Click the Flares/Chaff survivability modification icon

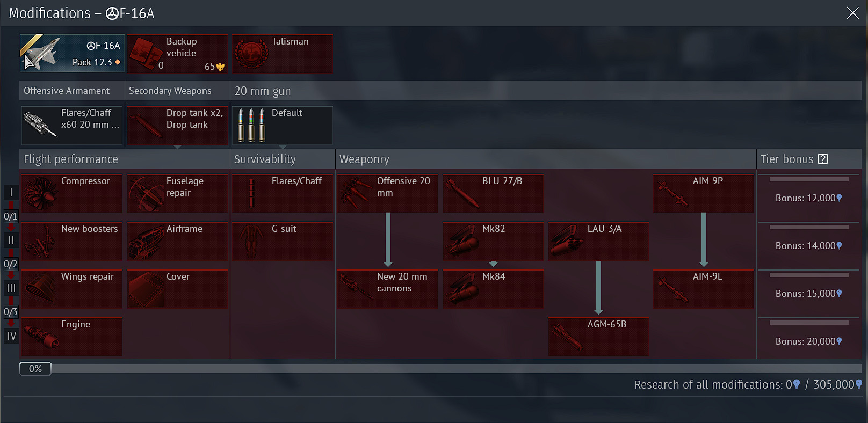click(251, 193)
